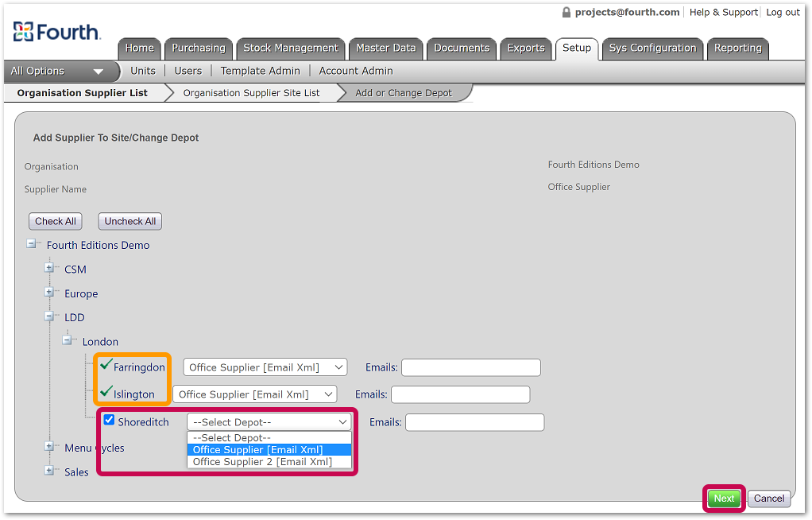Focus the Islington Emails input field

click(x=460, y=394)
